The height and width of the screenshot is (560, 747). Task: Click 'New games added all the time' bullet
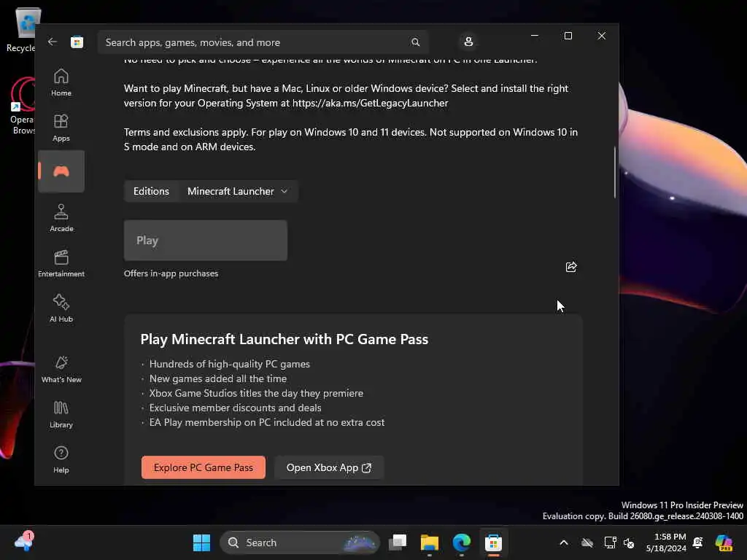(x=218, y=378)
